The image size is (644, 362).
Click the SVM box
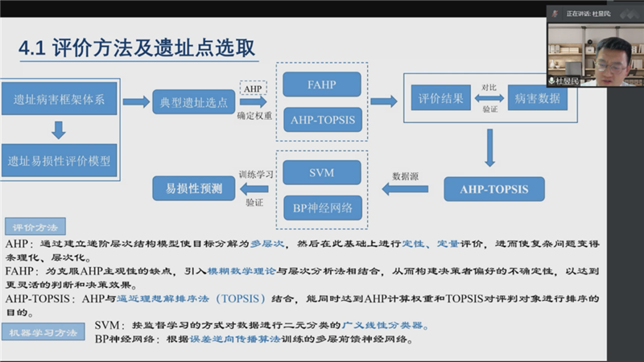[322, 172]
